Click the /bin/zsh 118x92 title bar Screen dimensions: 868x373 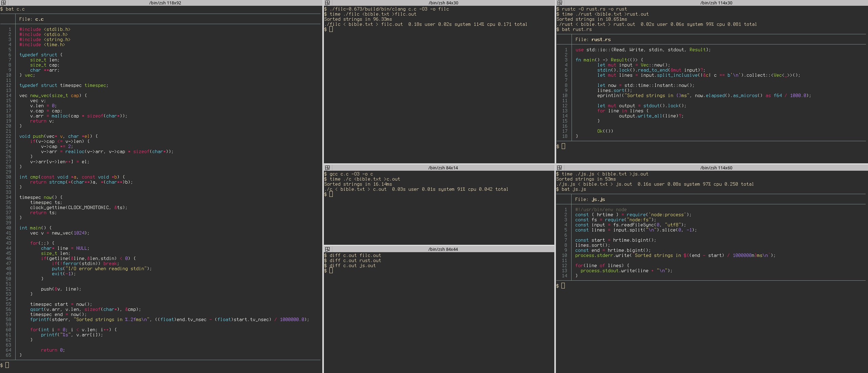tap(165, 3)
